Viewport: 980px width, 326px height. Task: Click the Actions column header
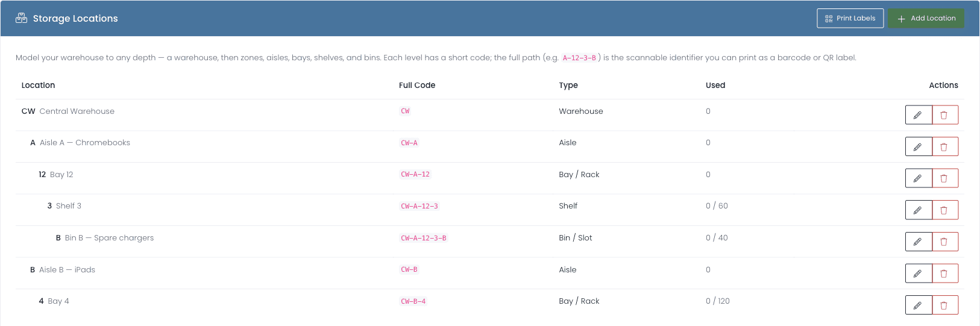tap(943, 86)
